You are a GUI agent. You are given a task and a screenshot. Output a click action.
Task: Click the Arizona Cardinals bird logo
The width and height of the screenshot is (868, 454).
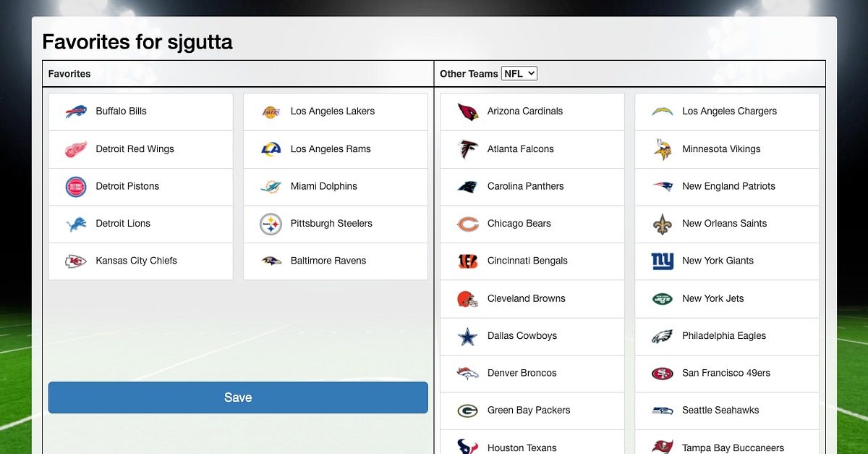[x=468, y=112]
